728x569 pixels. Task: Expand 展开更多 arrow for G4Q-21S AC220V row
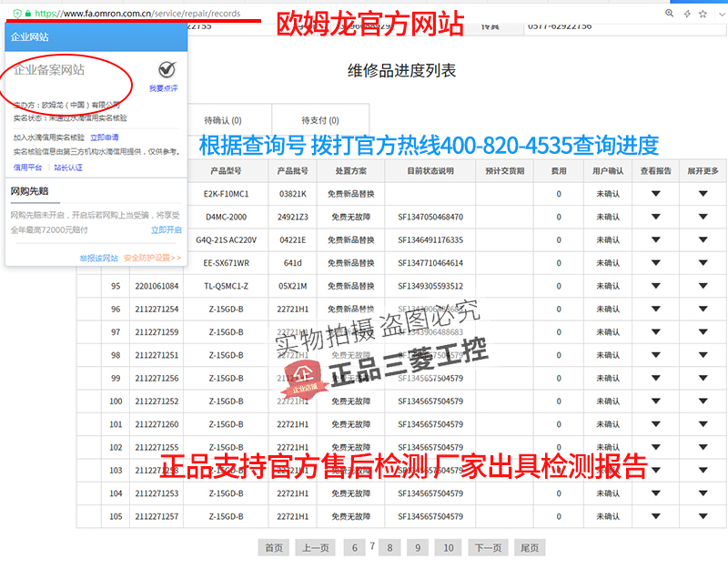pos(703,239)
